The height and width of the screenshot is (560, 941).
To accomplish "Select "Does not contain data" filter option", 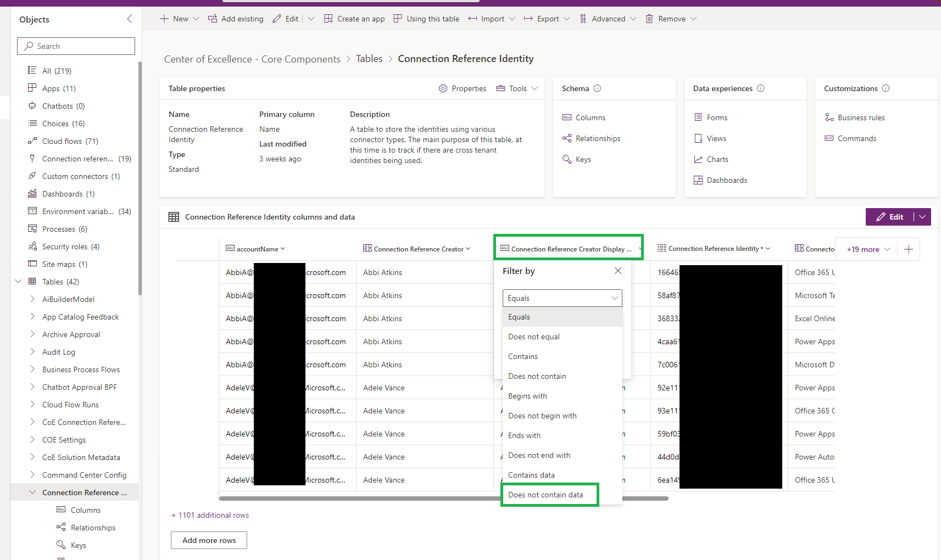I will [x=546, y=495].
